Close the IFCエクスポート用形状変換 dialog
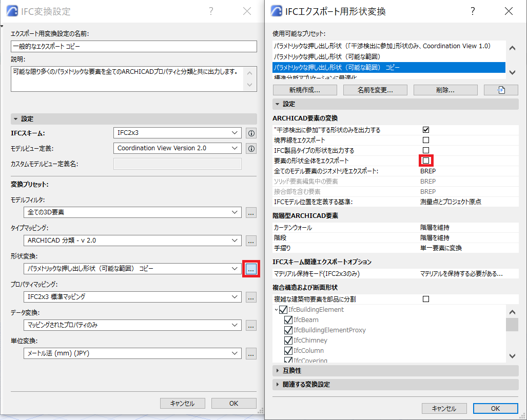The image size is (527, 420). coord(509,11)
